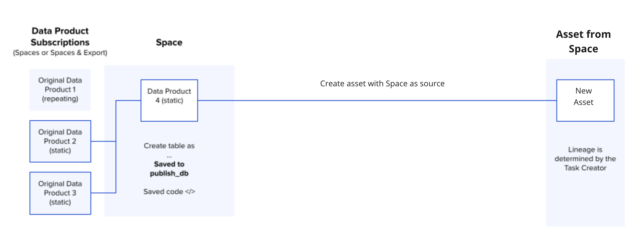Screen dimensions: 644x236
Task: Click the 'Lineage is determined by the Task Creator' note
Action: click(585, 159)
